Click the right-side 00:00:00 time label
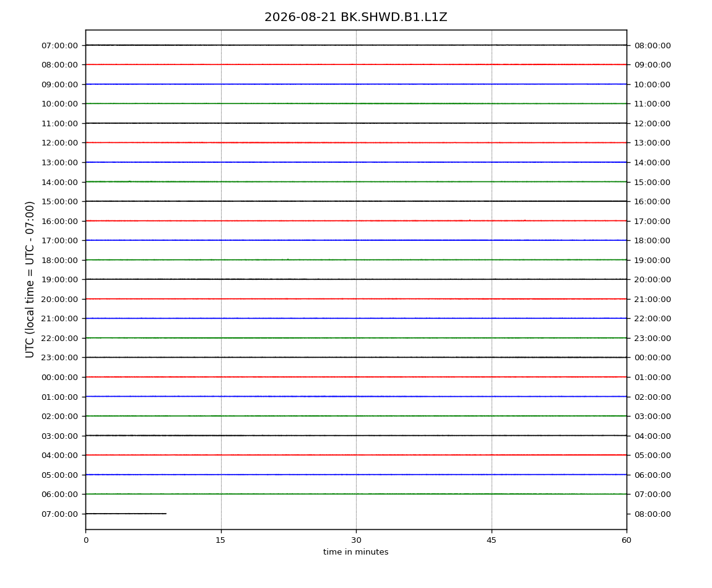 point(652,358)
